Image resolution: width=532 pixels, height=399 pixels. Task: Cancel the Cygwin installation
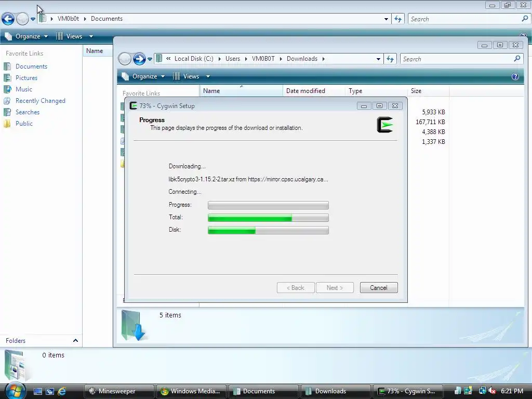(x=379, y=288)
